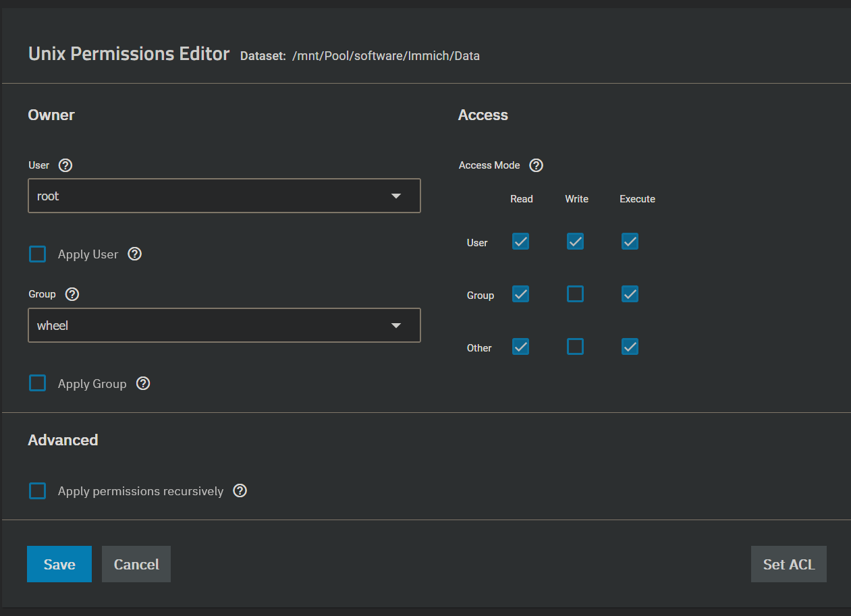Screen dimensions: 851x616
Task: Open the Set ACL editor
Action: 788,564
